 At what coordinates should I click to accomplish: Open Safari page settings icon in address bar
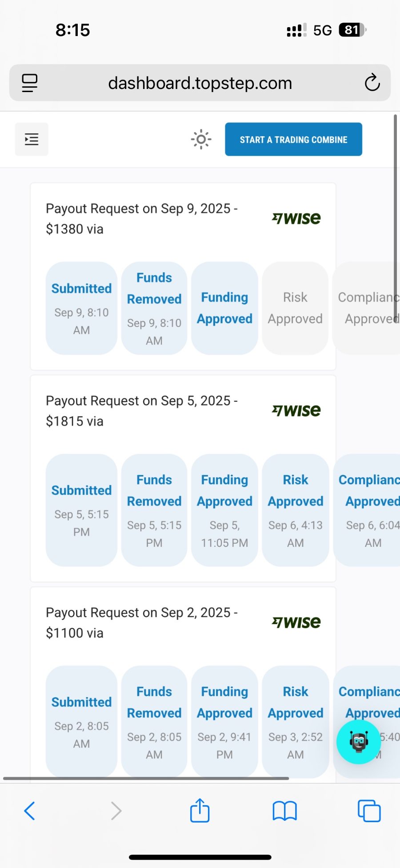tap(30, 83)
